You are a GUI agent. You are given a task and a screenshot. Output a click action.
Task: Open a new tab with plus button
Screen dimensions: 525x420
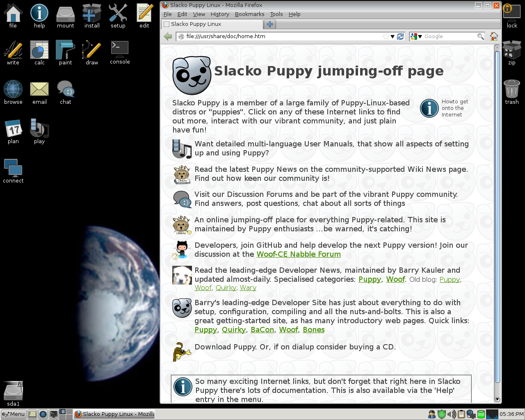pyautogui.click(x=269, y=24)
